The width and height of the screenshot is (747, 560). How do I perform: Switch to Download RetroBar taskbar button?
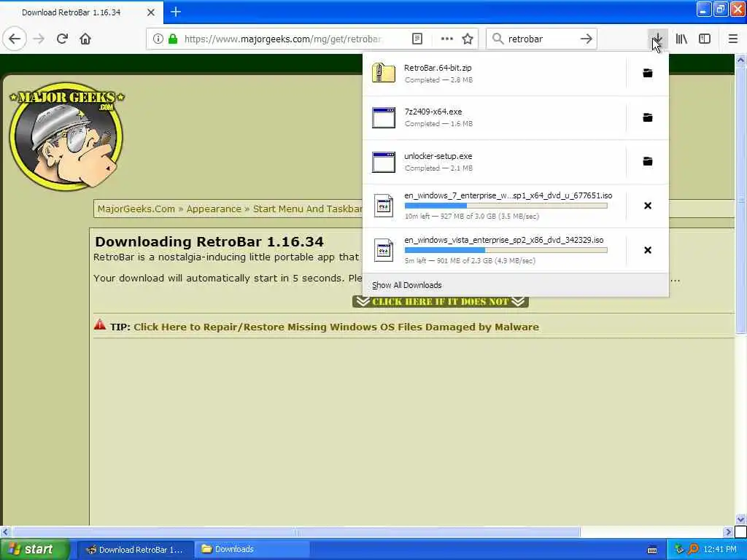pyautogui.click(x=136, y=550)
